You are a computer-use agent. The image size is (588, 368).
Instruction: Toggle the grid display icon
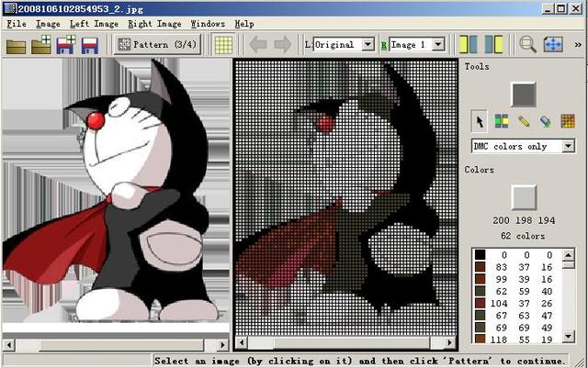(223, 45)
